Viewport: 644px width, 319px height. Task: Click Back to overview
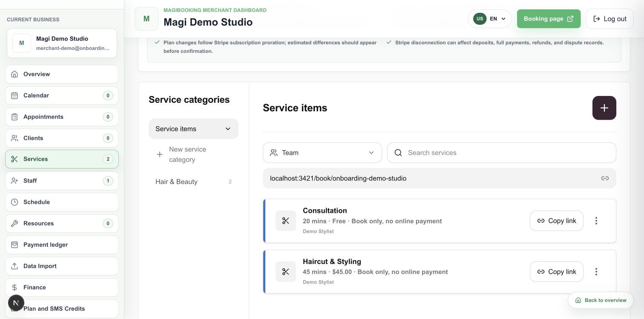tap(601, 300)
